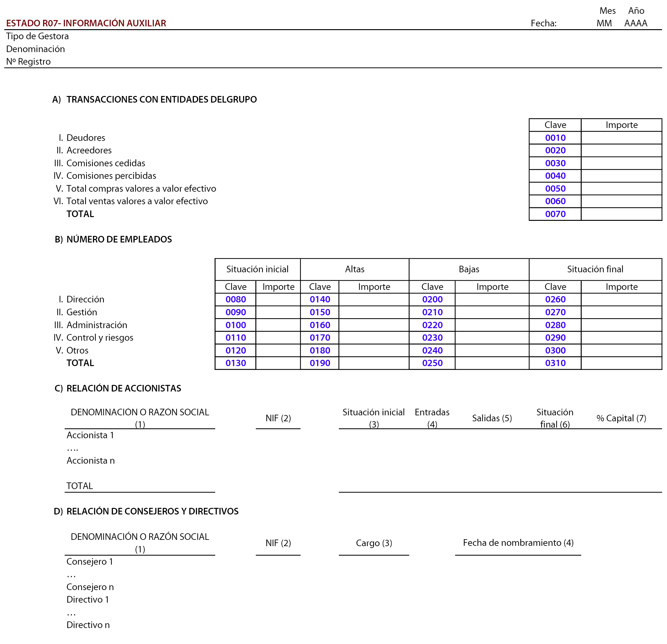This screenshot has width=667, height=644.
Task: Click the 'Tipo de Gestora' label
Action: [x=37, y=36]
